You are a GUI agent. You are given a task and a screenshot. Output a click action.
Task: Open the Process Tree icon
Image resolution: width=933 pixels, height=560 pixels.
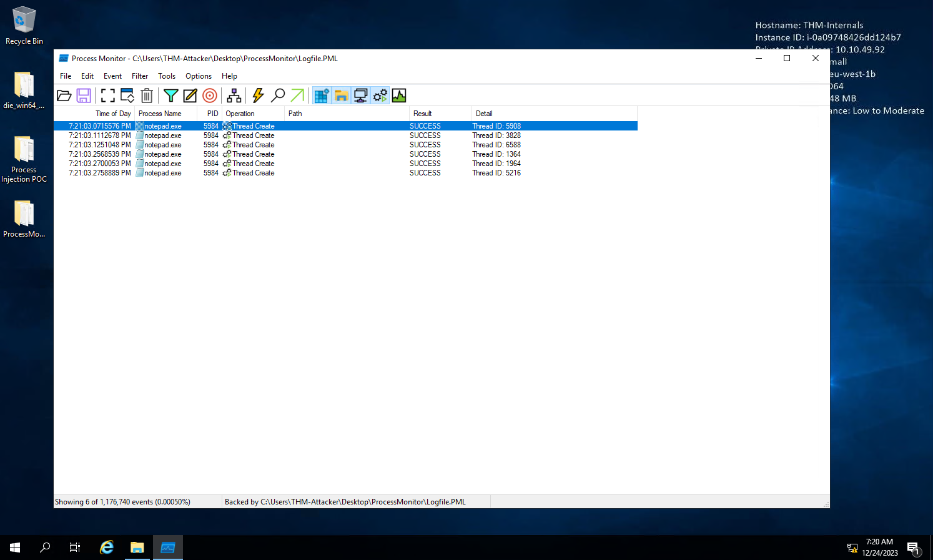234,96
